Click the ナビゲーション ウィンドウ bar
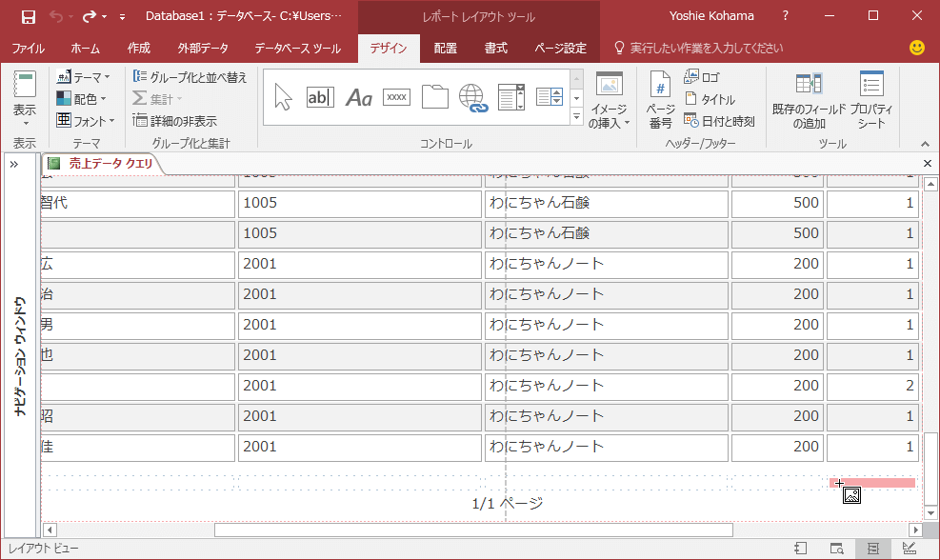Screen dimensions: 940x560 (20, 356)
